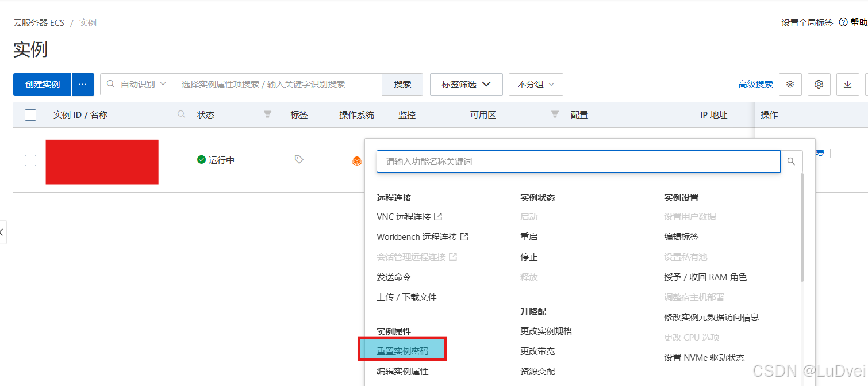Open the layers view icon button

(x=790, y=84)
